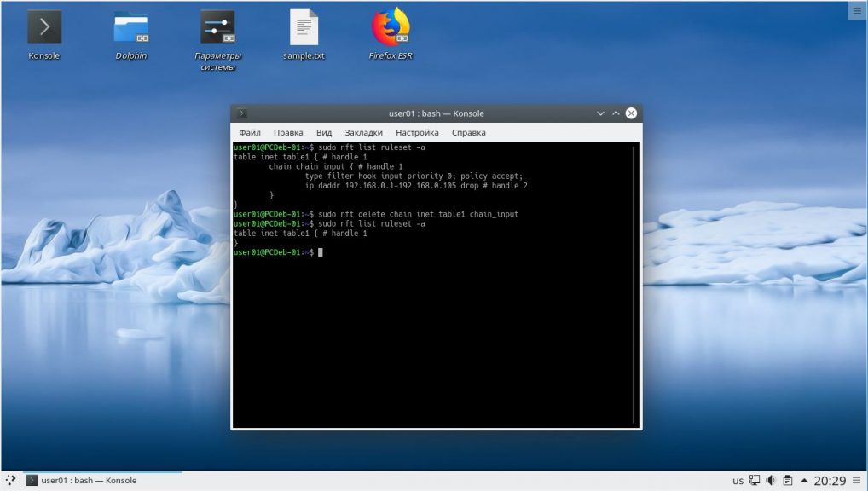This screenshot has height=491, width=868.
Task: Open the application launcher in the taskbar
Action: (10, 481)
